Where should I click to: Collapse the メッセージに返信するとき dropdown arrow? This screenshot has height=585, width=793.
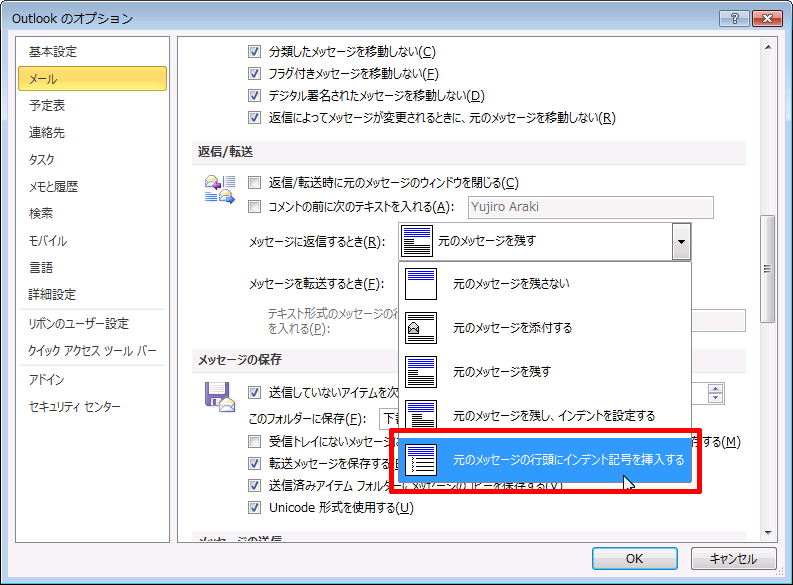click(681, 242)
